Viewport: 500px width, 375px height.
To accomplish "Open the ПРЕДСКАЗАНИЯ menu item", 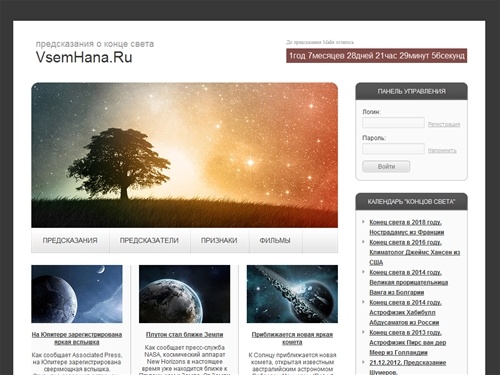I will [x=70, y=241].
